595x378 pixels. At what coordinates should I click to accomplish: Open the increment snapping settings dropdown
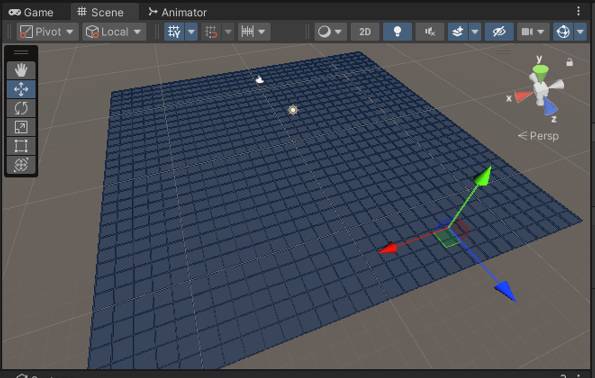tap(254, 32)
